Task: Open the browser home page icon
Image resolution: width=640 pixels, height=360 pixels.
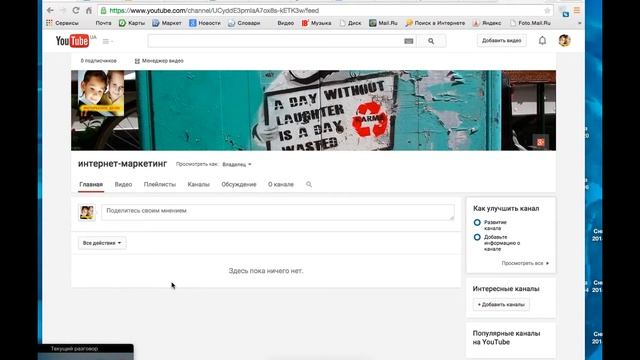Action: (x=89, y=10)
